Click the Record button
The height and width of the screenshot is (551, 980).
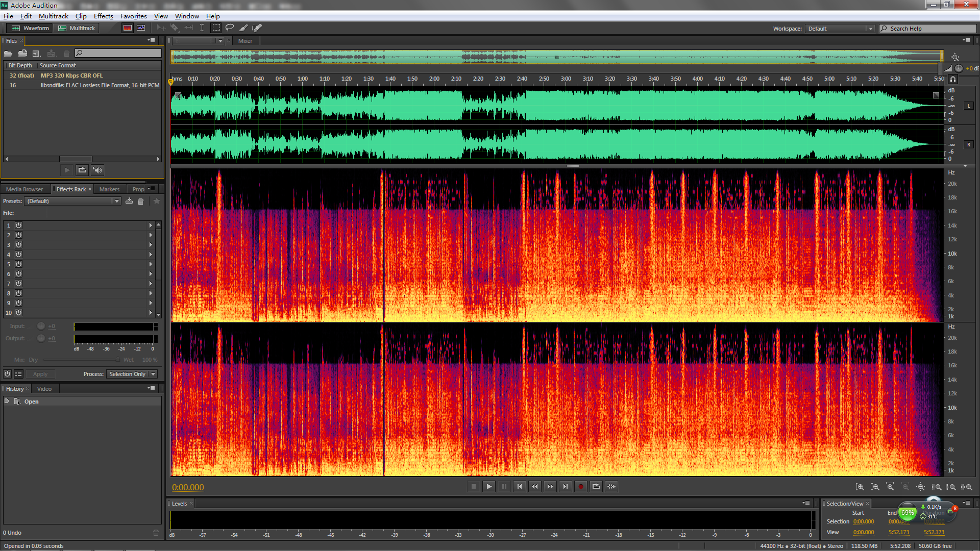580,486
